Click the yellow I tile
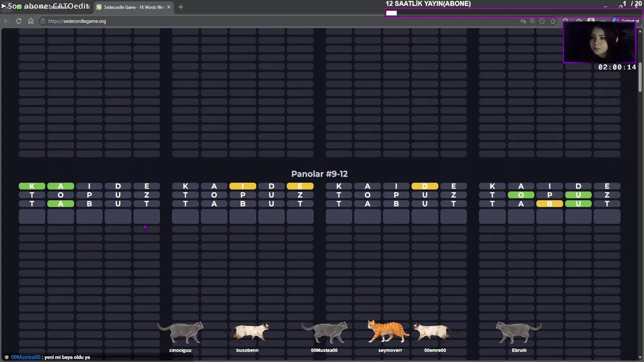The image size is (644, 362). point(243,187)
